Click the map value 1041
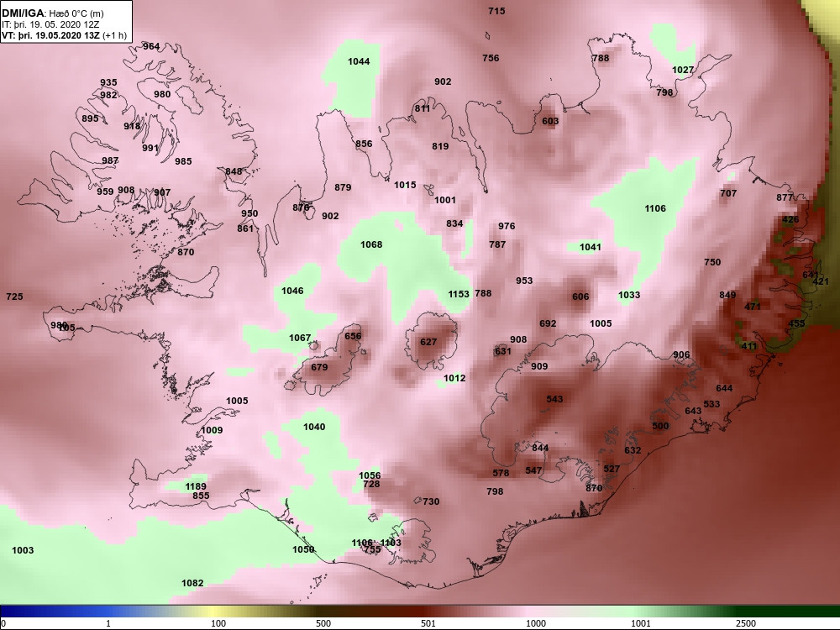840x630 pixels. coord(591,247)
